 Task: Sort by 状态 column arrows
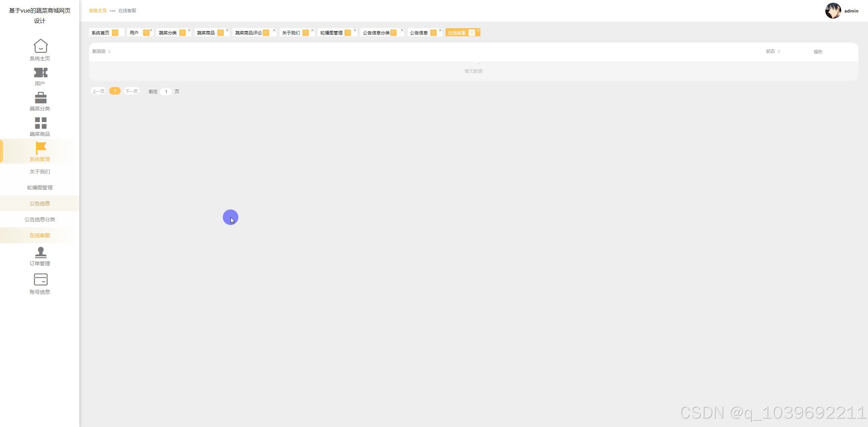[x=778, y=52]
